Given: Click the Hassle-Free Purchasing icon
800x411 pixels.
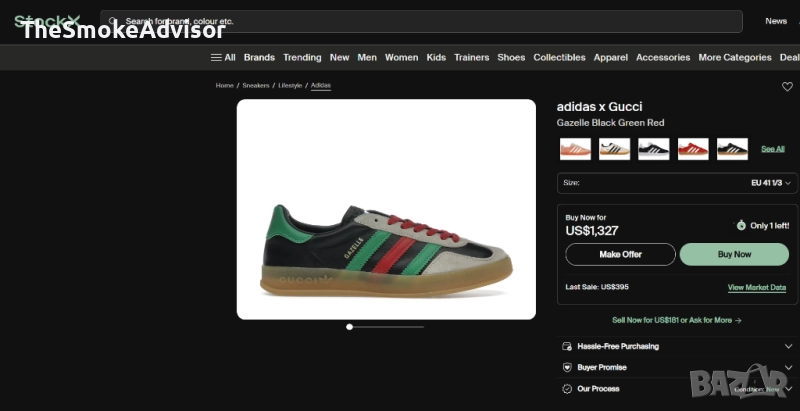Looking at the screenshot, I should [x=567, y=346].
